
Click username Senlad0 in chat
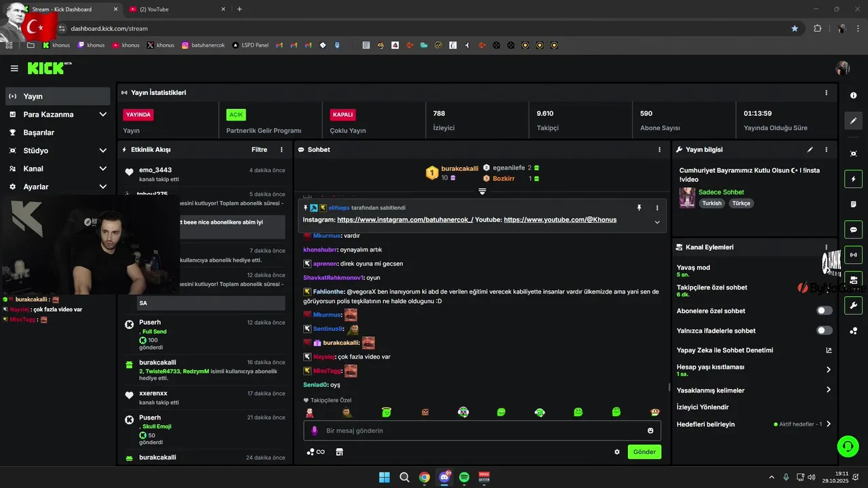coord(315,385)
